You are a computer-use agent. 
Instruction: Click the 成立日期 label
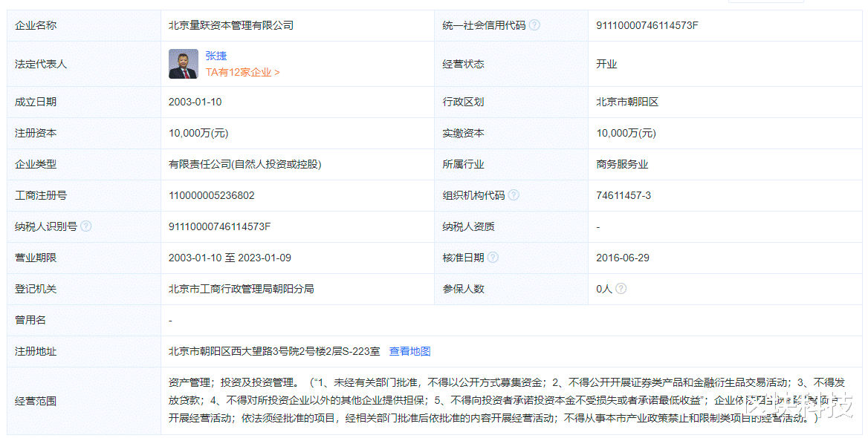(x=36, y=102)
